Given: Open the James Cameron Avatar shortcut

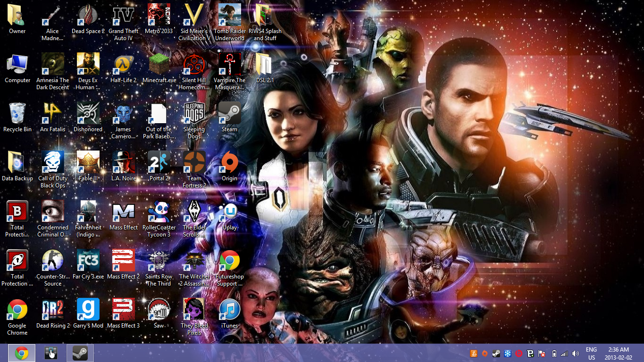Looking at the screenshot, I should [x=124, y=121].
